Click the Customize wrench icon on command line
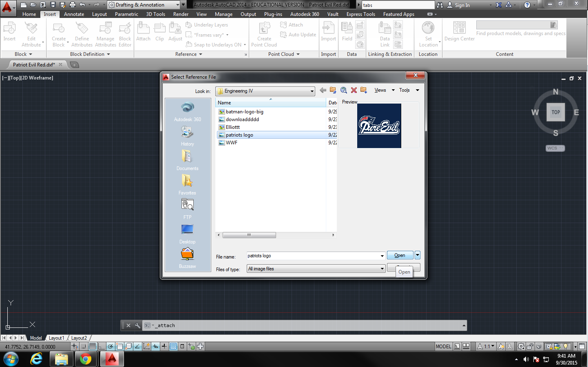The height and width of the screenshot is (367, 588). (137, 325)
